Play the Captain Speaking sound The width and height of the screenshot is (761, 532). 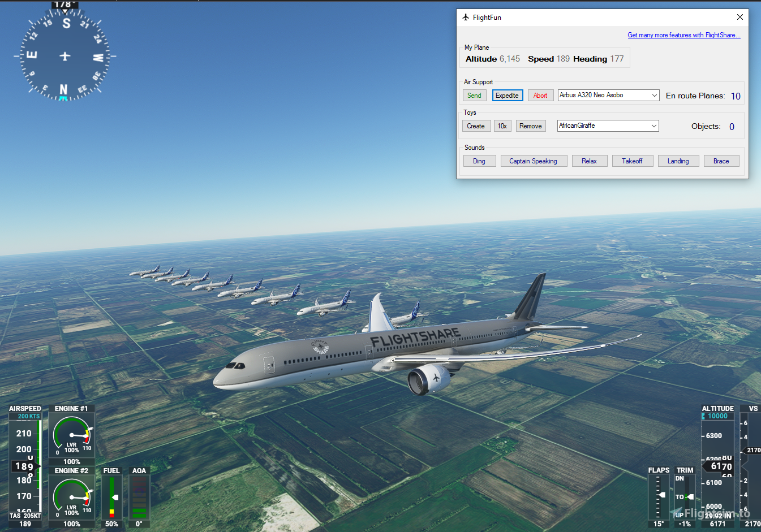coord(534,161)
